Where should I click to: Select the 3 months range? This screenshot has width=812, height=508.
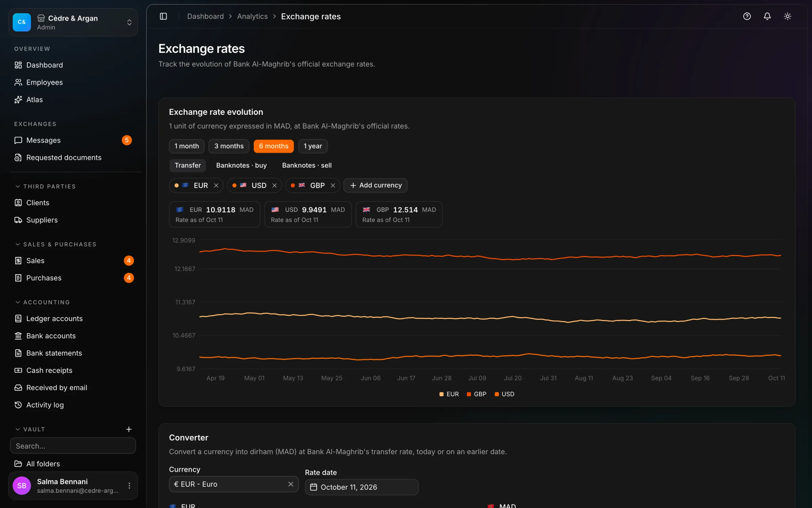coord(229,146)
